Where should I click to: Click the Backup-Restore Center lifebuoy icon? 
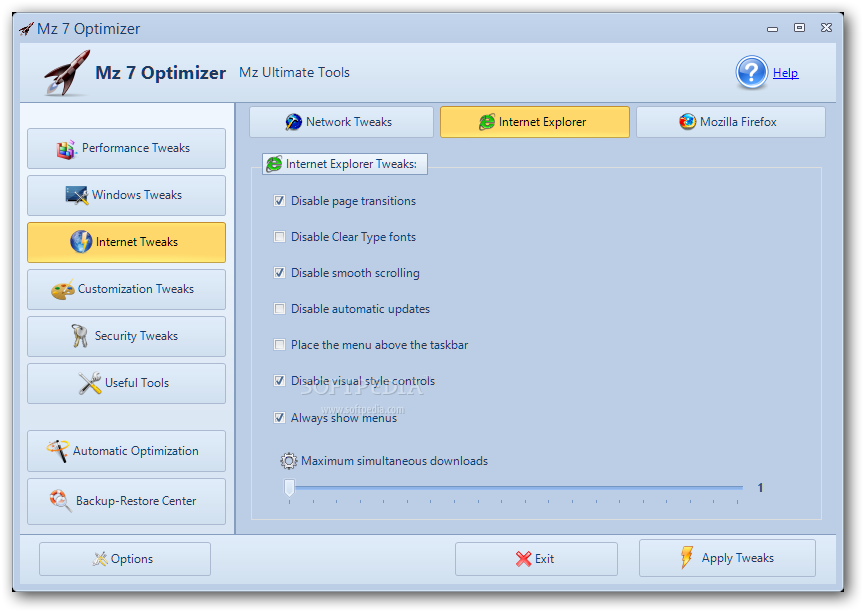click(x=60, y=501)
